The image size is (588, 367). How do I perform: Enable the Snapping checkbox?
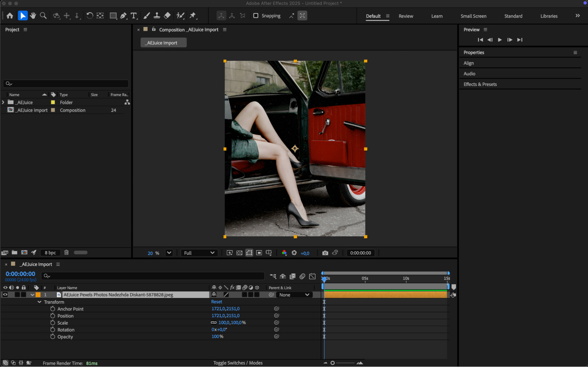tap(256, 16)
